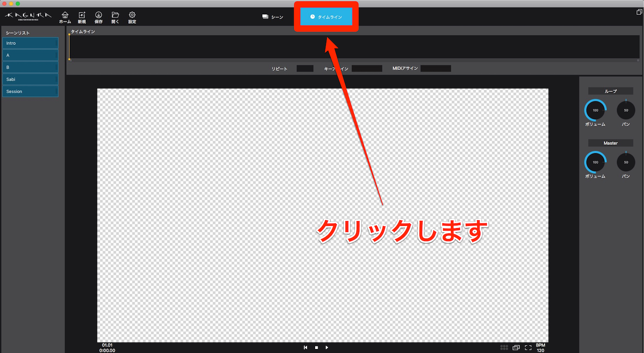Click the MIDIアサイン input field
Screen dimensions: 644x353
pos(436,68)
